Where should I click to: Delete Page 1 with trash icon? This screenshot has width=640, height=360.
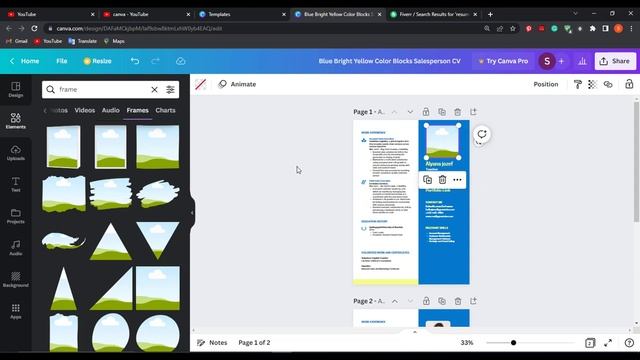(x=458, y=112)
